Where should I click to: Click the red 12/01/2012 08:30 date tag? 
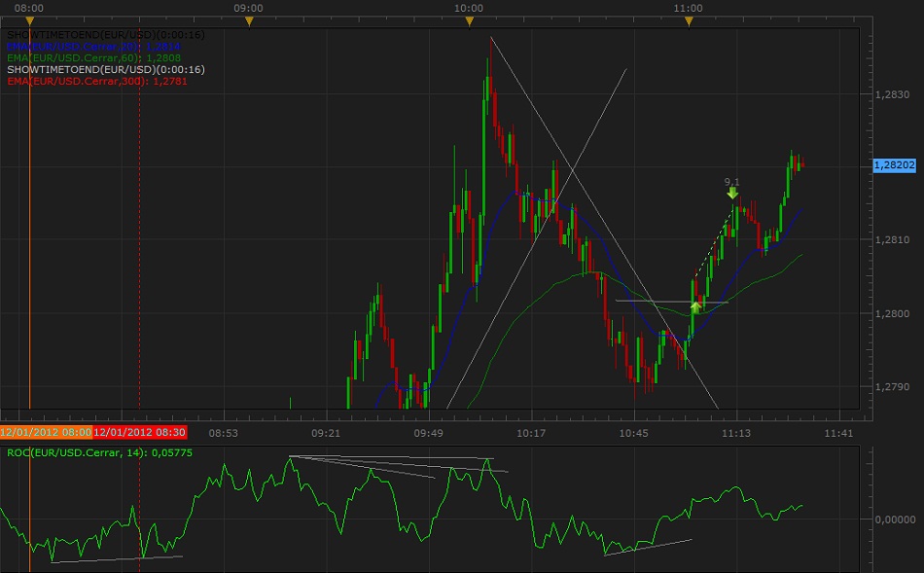coord(139,432)
